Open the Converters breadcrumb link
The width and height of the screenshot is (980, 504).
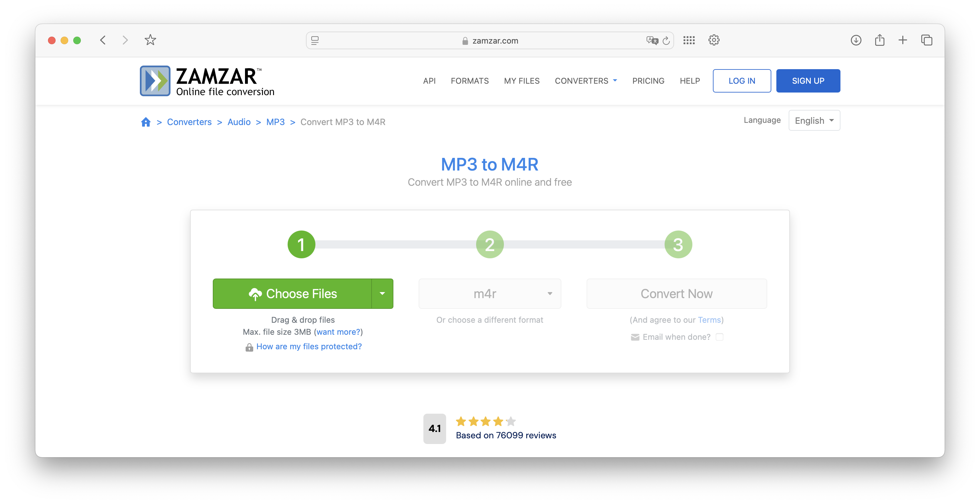click(189, 122)
